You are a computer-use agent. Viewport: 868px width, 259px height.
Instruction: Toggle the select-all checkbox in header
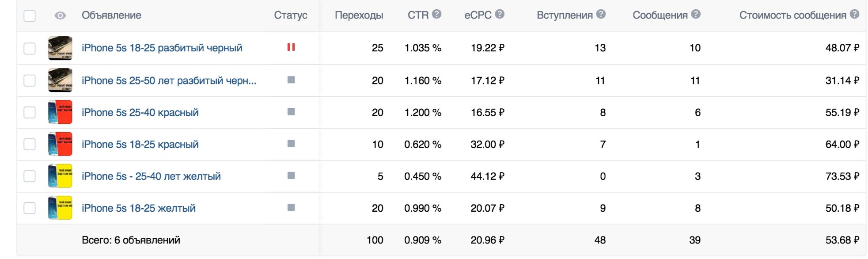(30, 16)
